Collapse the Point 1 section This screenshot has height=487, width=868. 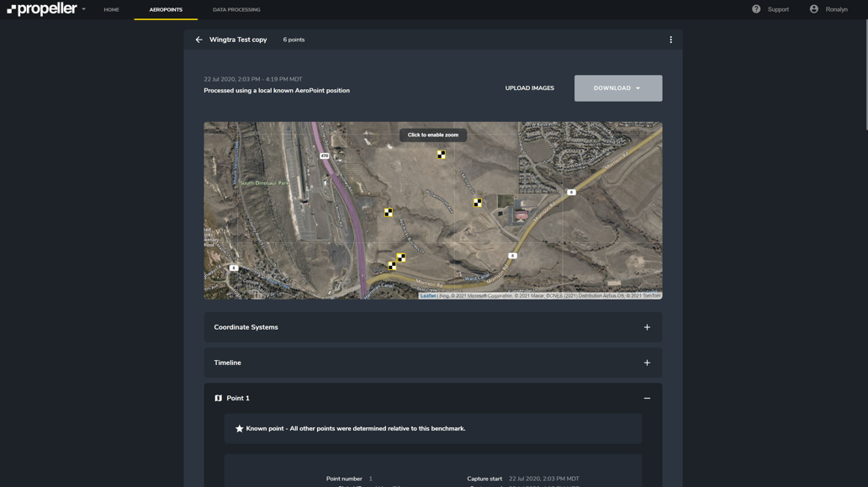tap(647, 399)
